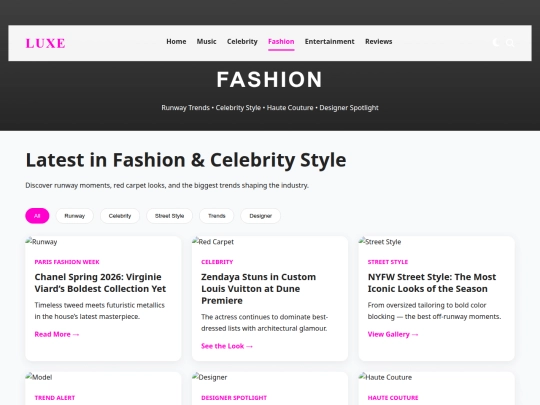The image size is (540, 405).
Task: Select the Fashion nav item
Action: pyautogui.click(x=281, y=42)
